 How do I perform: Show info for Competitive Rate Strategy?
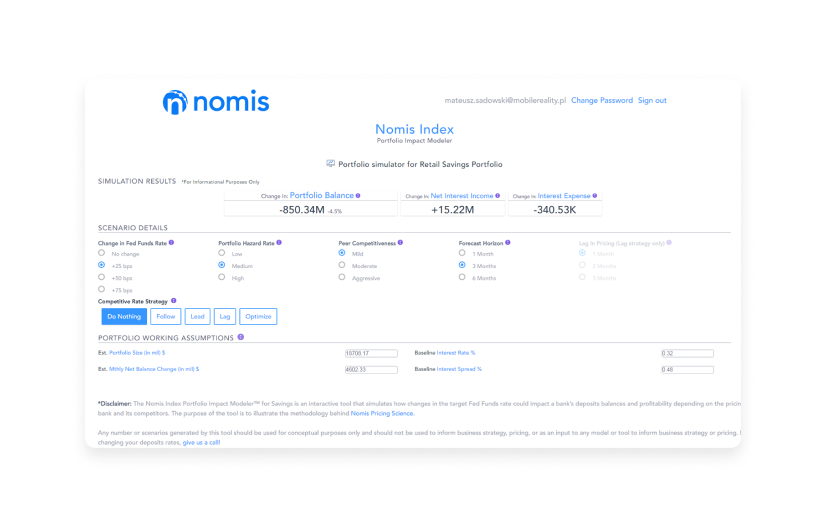(174, 301)
